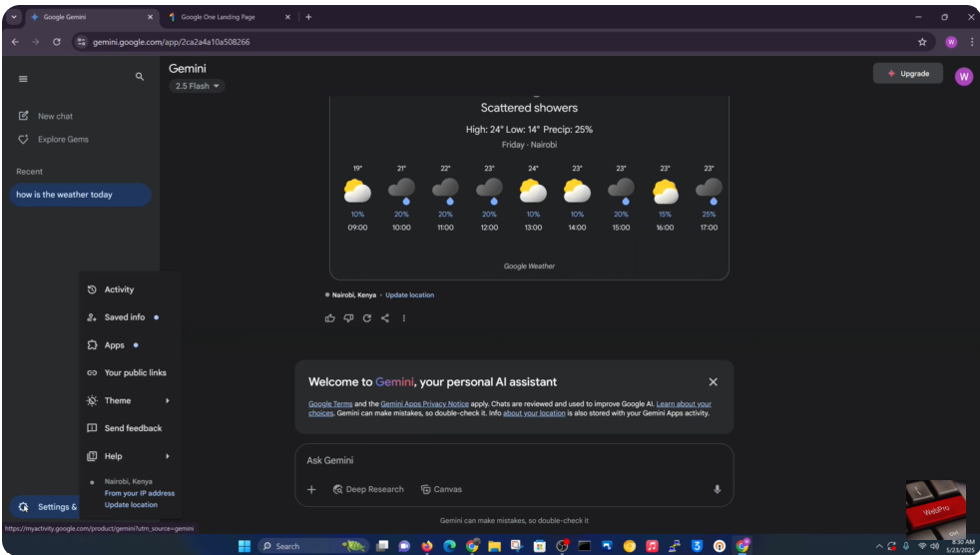Open 'how is the weather today' chat

click(x=80, y=195)
